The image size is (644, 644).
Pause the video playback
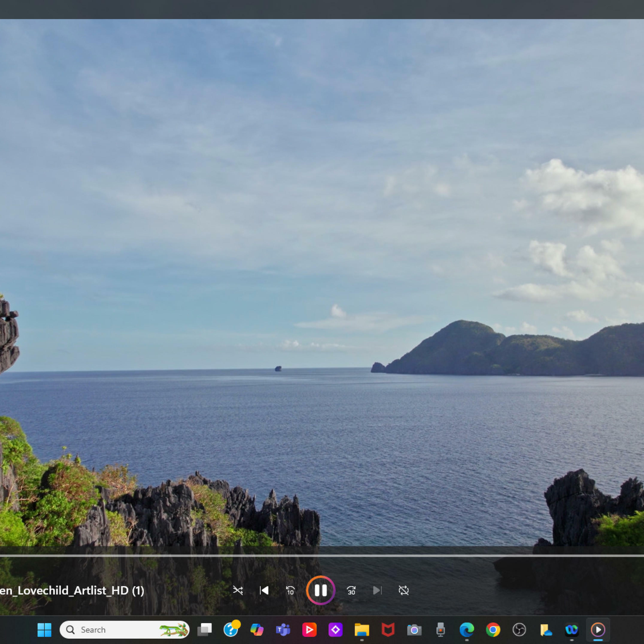(320, 590)
